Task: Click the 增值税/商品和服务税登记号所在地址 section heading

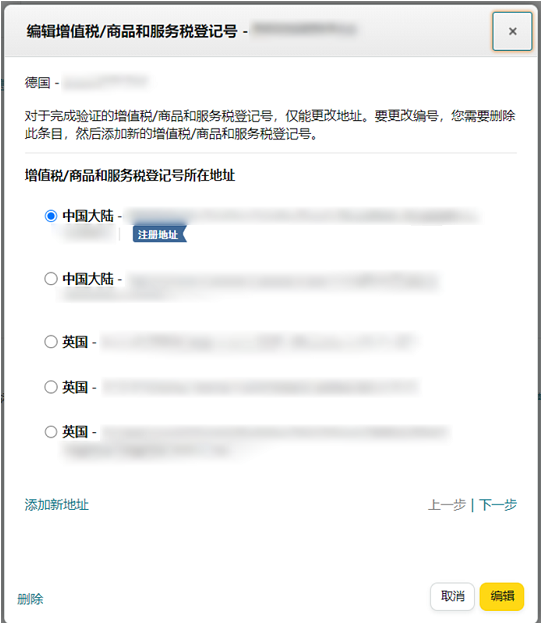Action: point(130,175)
